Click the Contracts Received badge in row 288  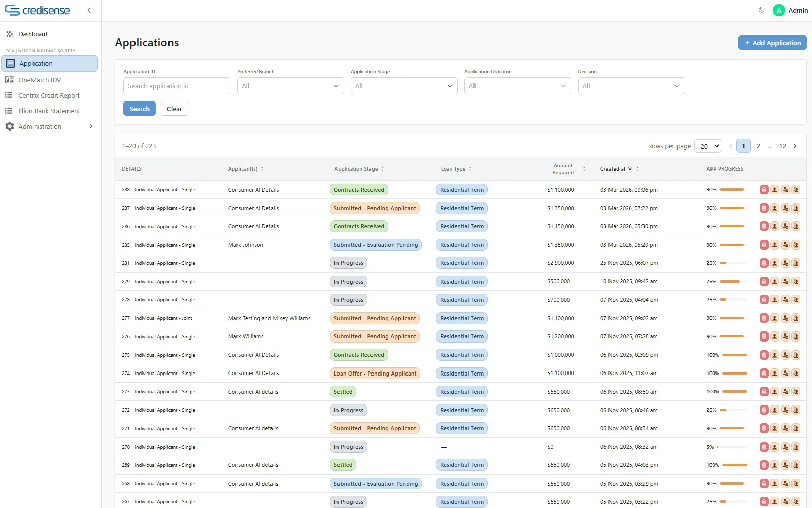[359, 190]
